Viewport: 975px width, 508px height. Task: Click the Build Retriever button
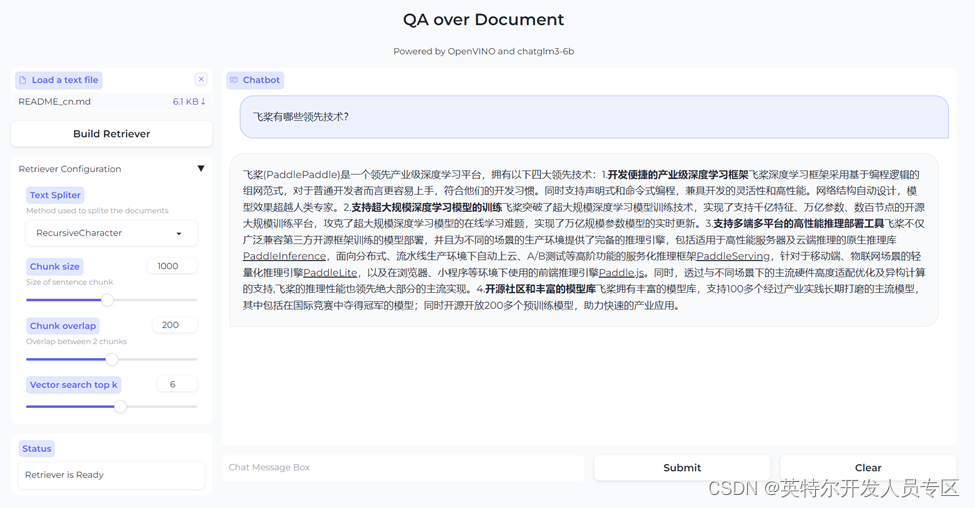tap(112, 134)
